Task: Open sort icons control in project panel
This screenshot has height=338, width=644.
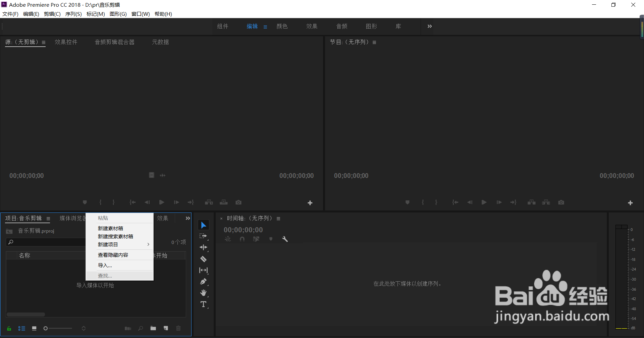Action: (x=84, y=328)
